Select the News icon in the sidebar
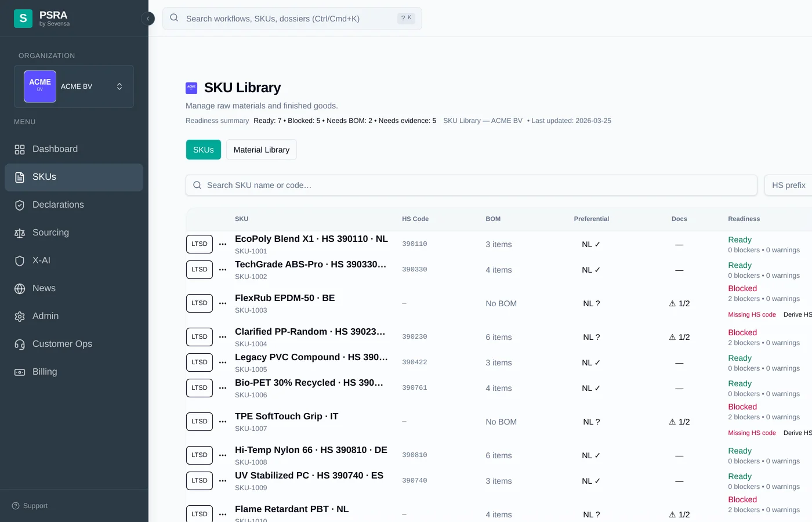The height and width of the screenshot is (522, 812). 19,288
